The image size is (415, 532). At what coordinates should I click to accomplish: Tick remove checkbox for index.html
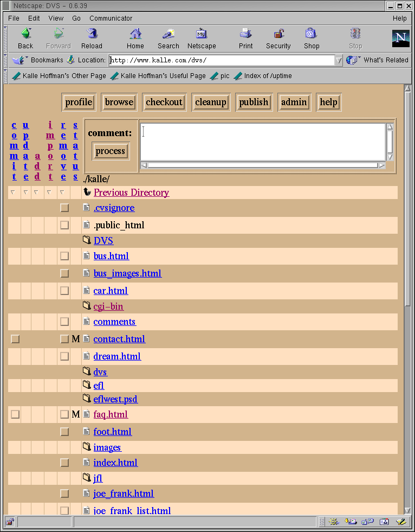click(64, 463)
